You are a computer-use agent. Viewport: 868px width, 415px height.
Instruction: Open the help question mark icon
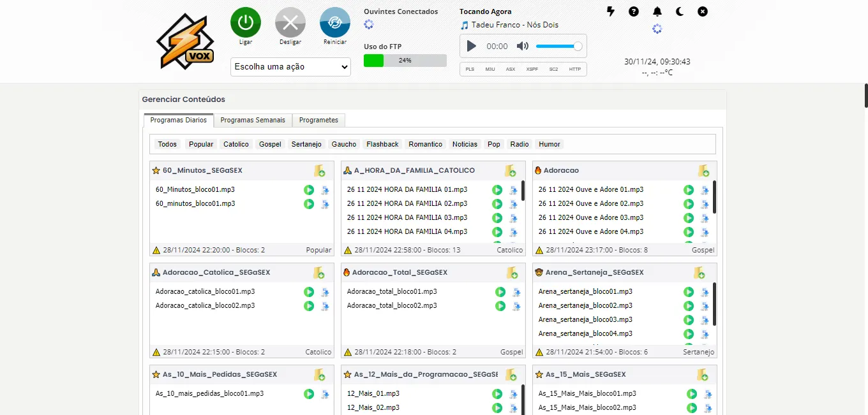[x=634, y=11]
